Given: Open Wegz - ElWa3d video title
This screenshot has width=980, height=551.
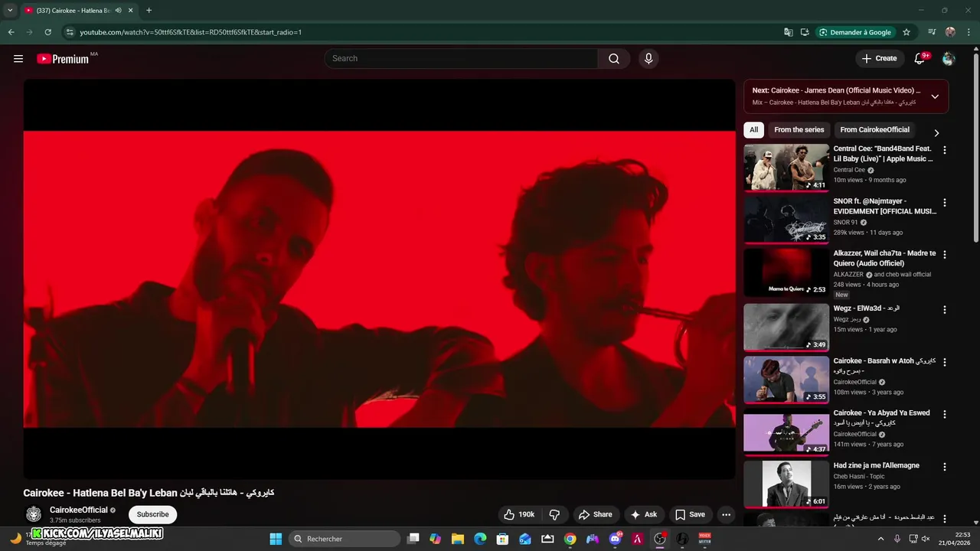Looking at the screenshot, I should click(866, 308).
